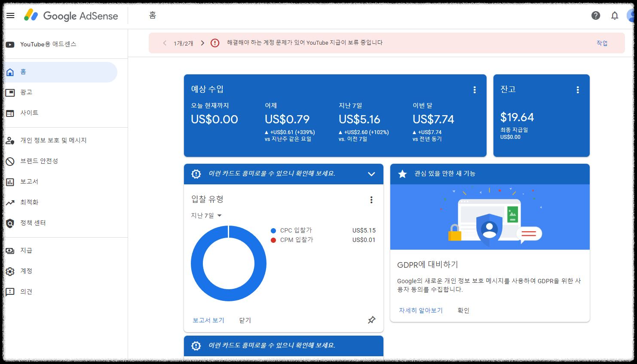
Task: Click the GDPR illustration banner
Action: tap(490, 217)
